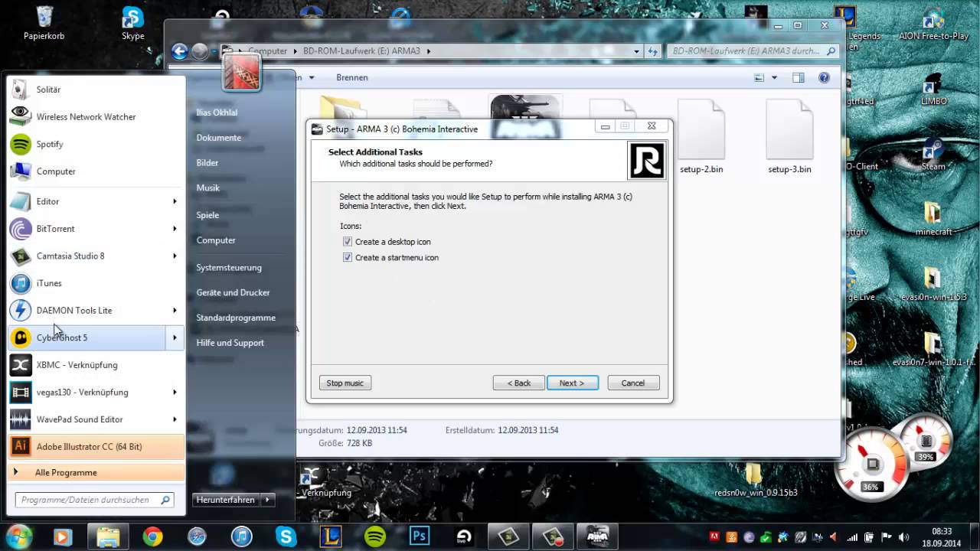Open Dokumente in the Start menu

pos(218,138)
